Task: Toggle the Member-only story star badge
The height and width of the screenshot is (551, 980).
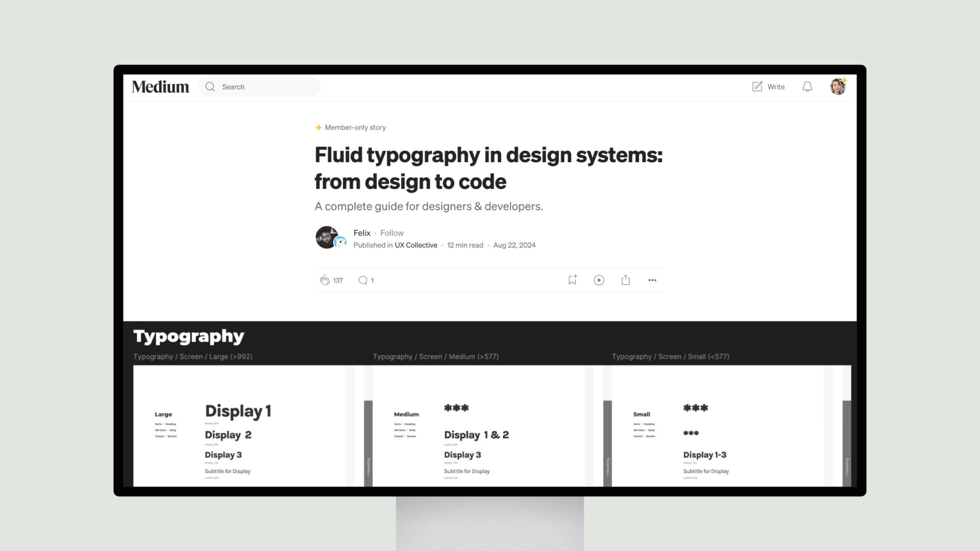Action: [x=317, y=127]
